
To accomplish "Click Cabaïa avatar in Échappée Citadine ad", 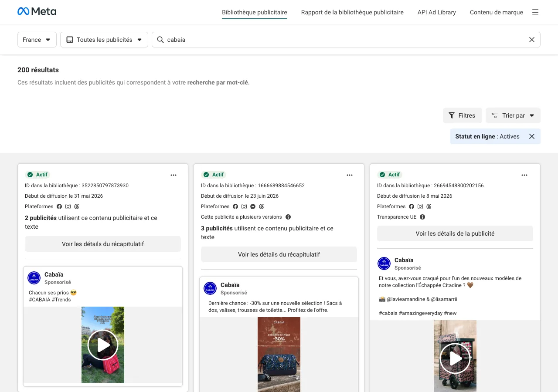I will pyautogui.click(x=384, y=264).
